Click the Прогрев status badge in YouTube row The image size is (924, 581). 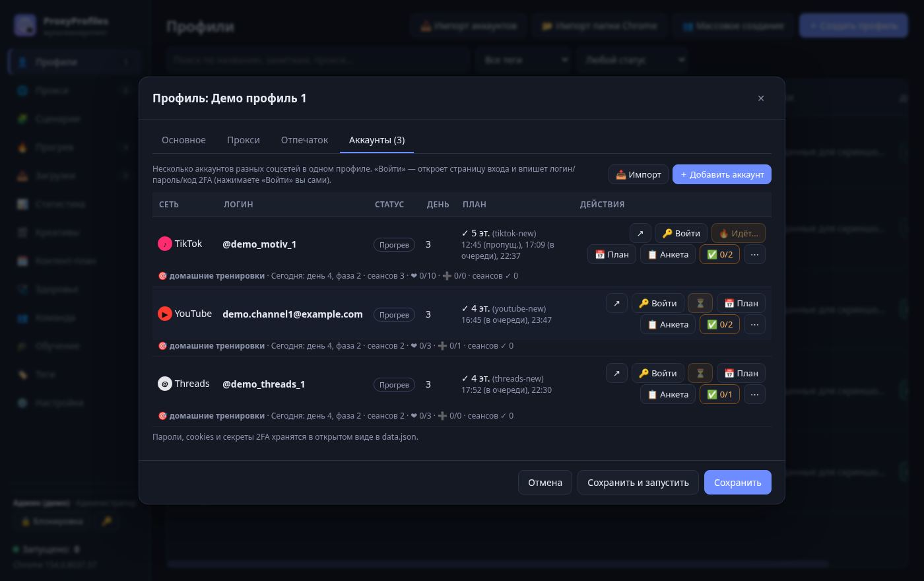[x=394, y=314]
